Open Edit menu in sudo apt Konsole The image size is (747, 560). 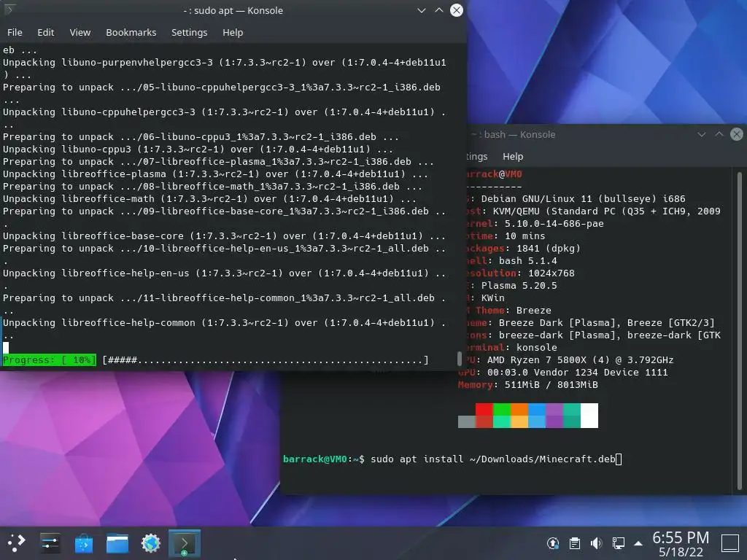pyautogui.click(x=46, y=32)
